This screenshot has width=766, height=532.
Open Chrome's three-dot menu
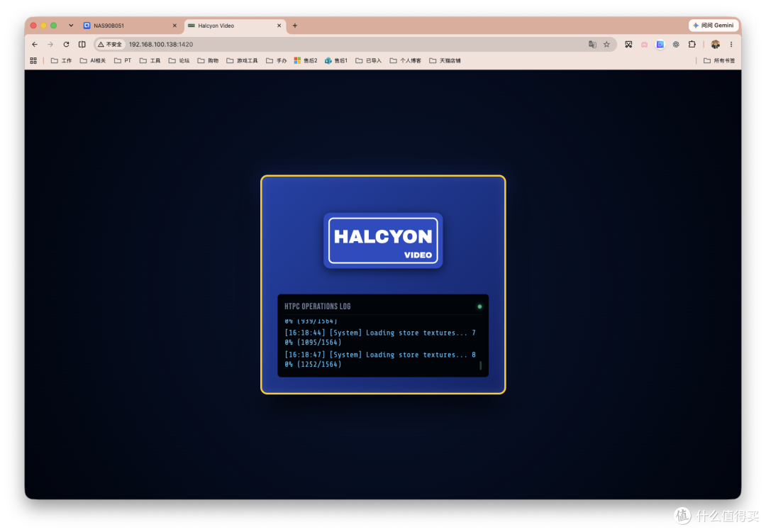tap(731, 45)
